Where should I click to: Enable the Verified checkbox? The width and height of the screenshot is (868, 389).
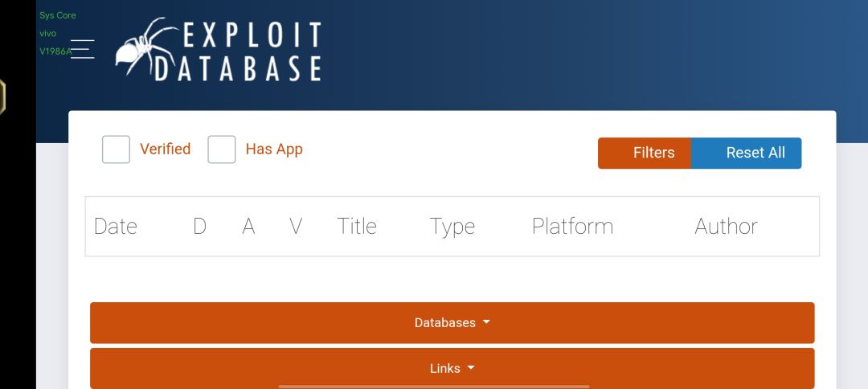click(116, 149)
